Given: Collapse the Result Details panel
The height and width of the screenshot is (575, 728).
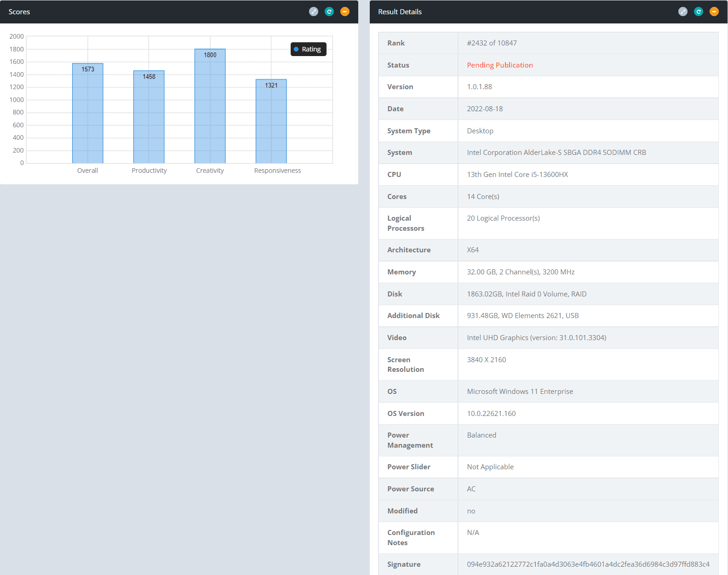Looking at the screenshot, I should 714,11.
